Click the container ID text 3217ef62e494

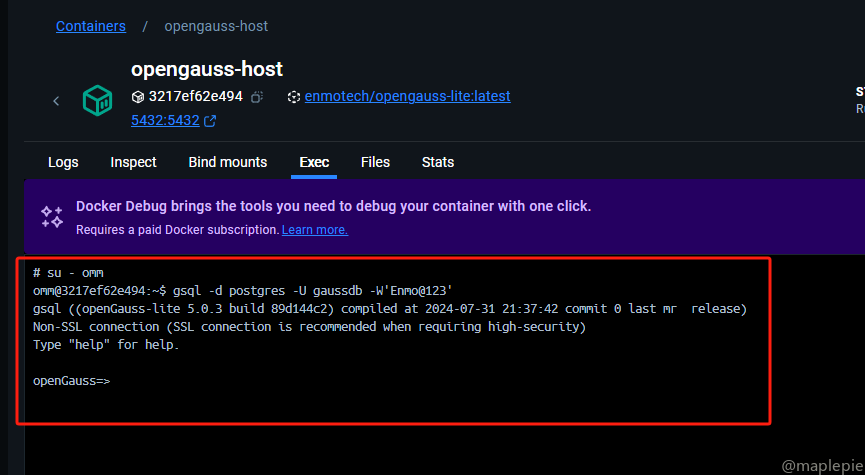(x=196, y=97)
